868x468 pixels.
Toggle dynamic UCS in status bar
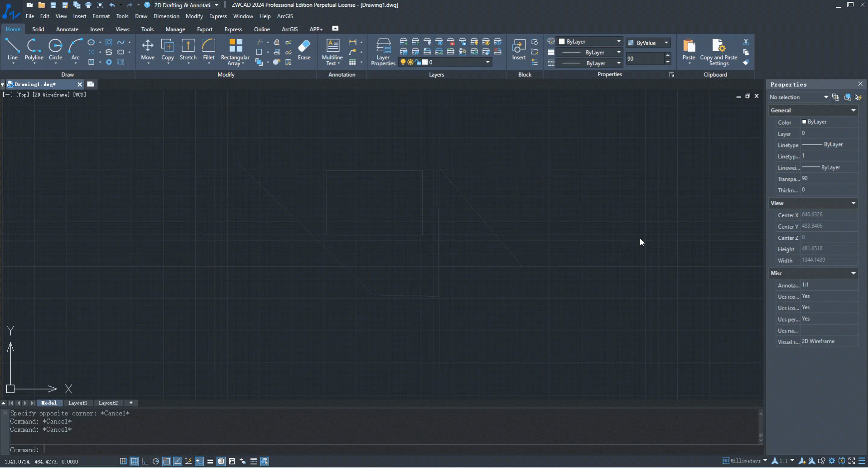[x=188, y=461]
